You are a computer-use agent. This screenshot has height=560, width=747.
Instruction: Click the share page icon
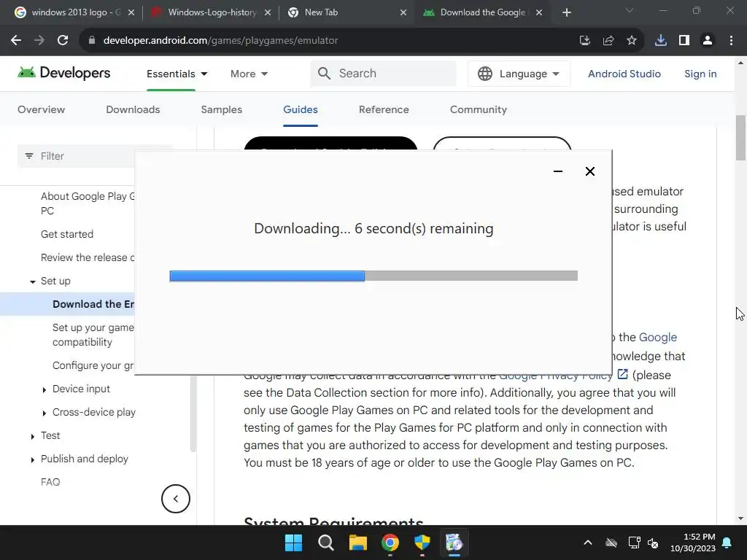point(608,41)
